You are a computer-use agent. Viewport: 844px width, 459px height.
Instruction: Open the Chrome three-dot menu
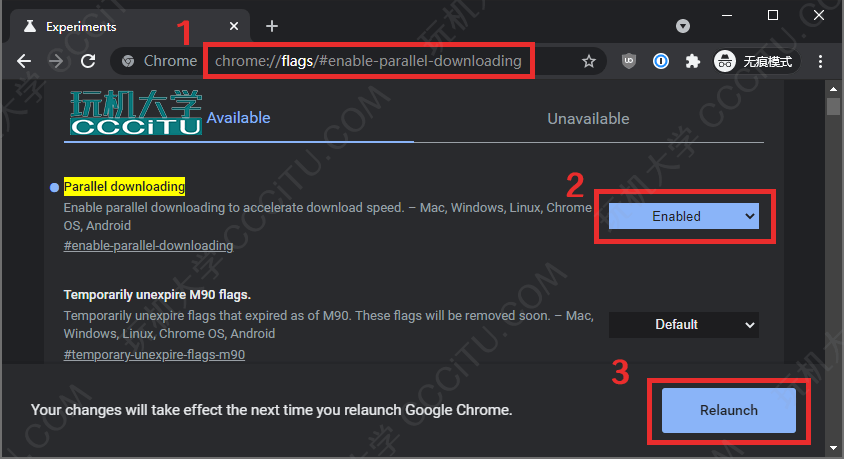820,61
